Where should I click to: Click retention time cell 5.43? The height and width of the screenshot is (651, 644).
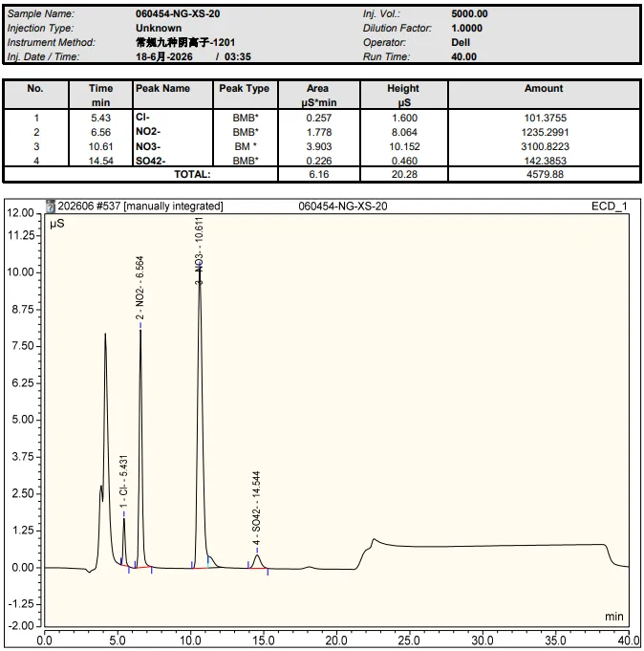[x=101, y=118]
